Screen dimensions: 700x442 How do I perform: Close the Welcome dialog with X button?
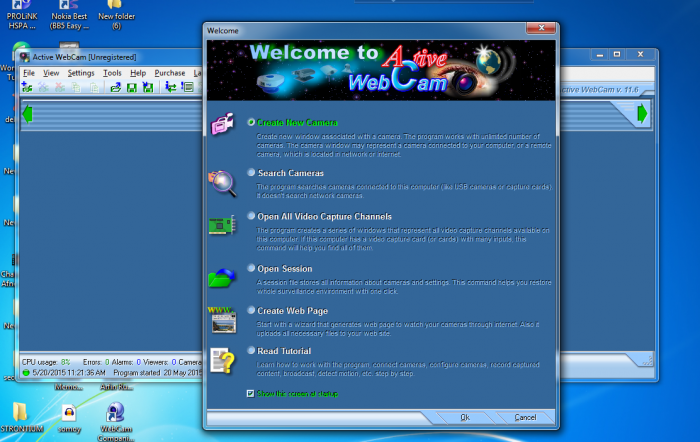point(541,28)
